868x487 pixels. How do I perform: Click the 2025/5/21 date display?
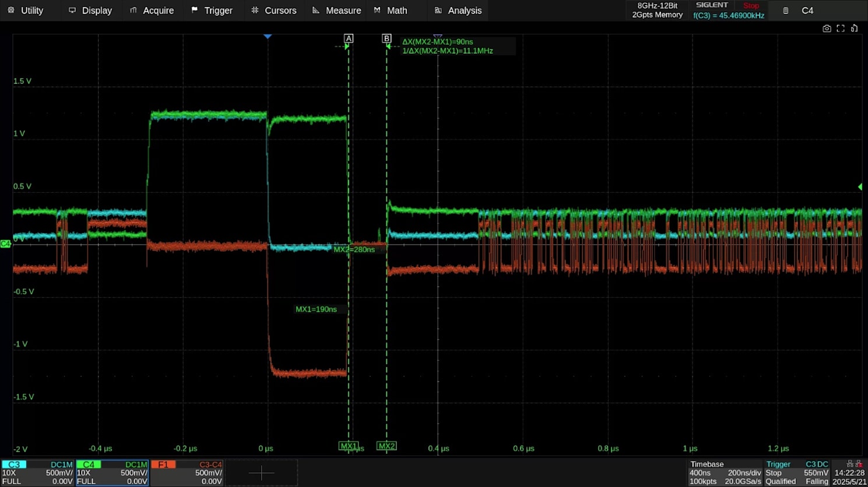[x=849, y=482]
